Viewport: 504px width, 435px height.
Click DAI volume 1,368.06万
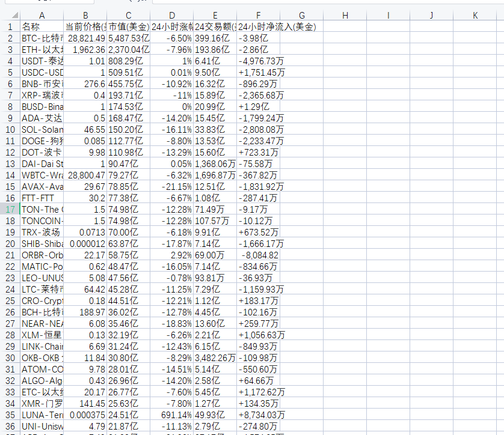tap(215, 164)
